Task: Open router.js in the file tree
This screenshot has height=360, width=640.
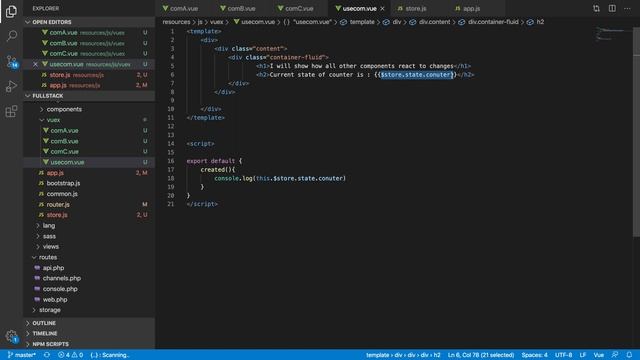Action: pos(89,204)
